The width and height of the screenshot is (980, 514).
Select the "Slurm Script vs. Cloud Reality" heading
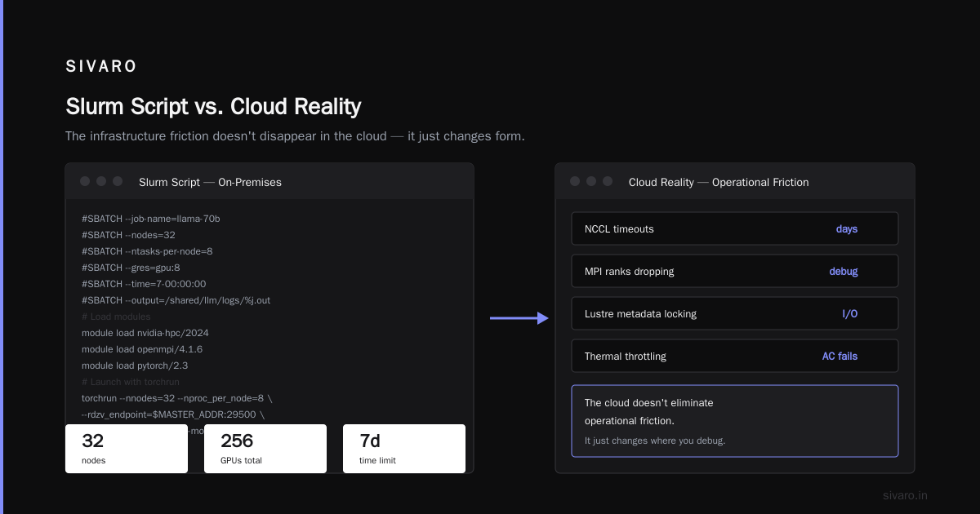pyautogui.click(x=213, y=107)
